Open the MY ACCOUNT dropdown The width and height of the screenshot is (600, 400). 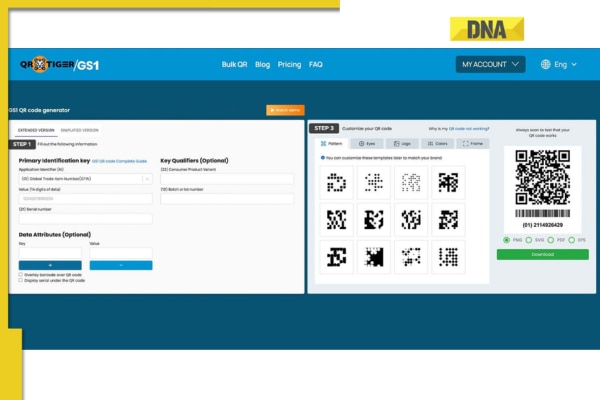pos(490,64)
